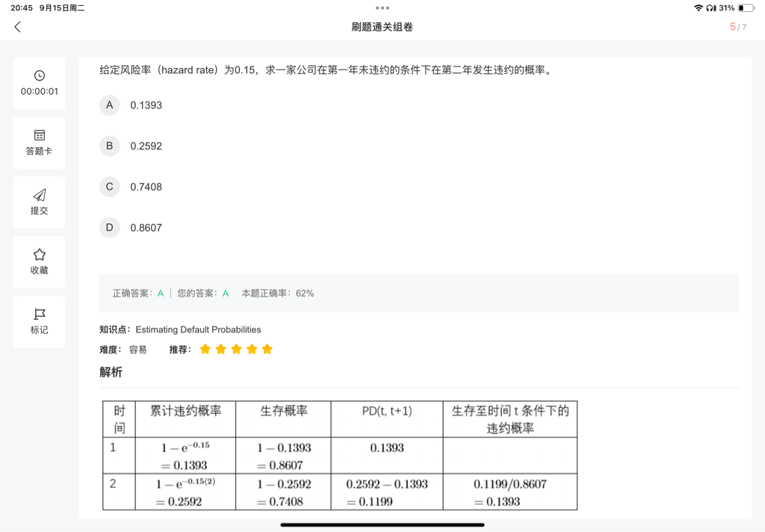The width and height of the screenshot is (765, 532).
Task: Tap the Wi-Fi status icon
Action: point(699,7)
